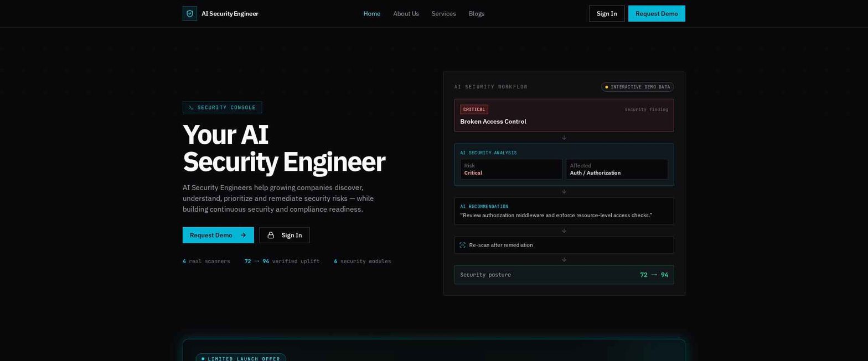This screenshot has height=361, width=868.
Task: Click the terminal prompt icon in Security Console badge
Action: point(191,107)
